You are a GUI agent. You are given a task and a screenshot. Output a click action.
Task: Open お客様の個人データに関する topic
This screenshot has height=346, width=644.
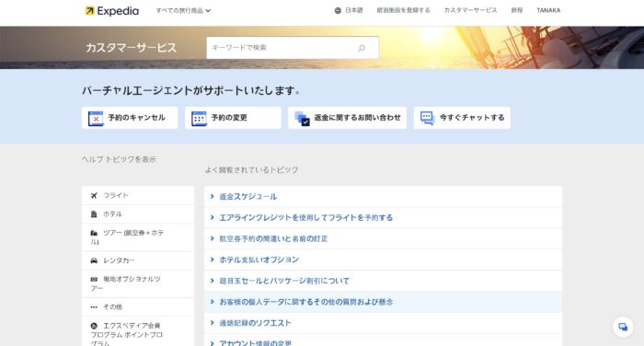coord(384,302)
